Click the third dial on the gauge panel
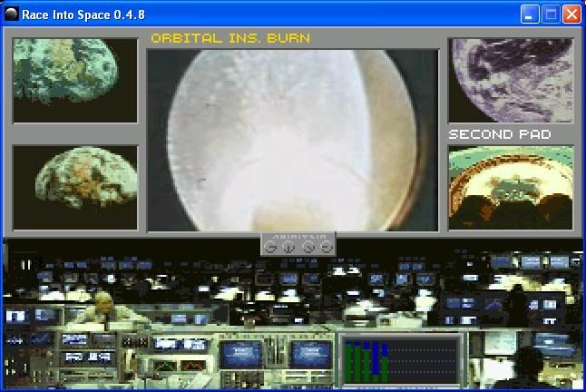This screenshot has height=392, width=586. [x=308, y=248]
